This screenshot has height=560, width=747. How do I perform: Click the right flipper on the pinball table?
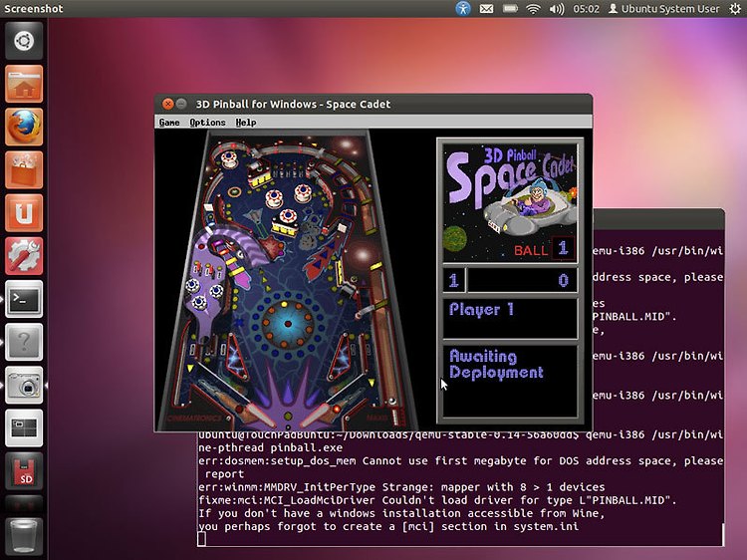[x=317, y=414]
